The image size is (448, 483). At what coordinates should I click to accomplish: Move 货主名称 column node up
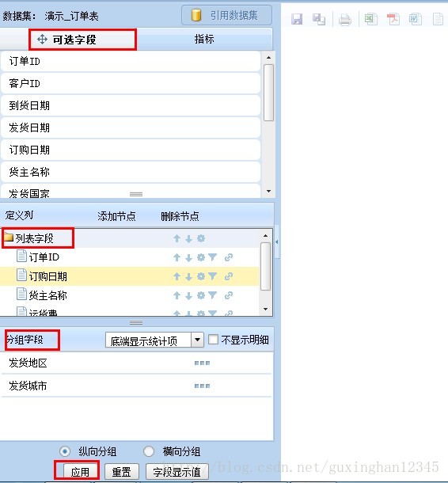pyautogui.click(x=177, y=295)
